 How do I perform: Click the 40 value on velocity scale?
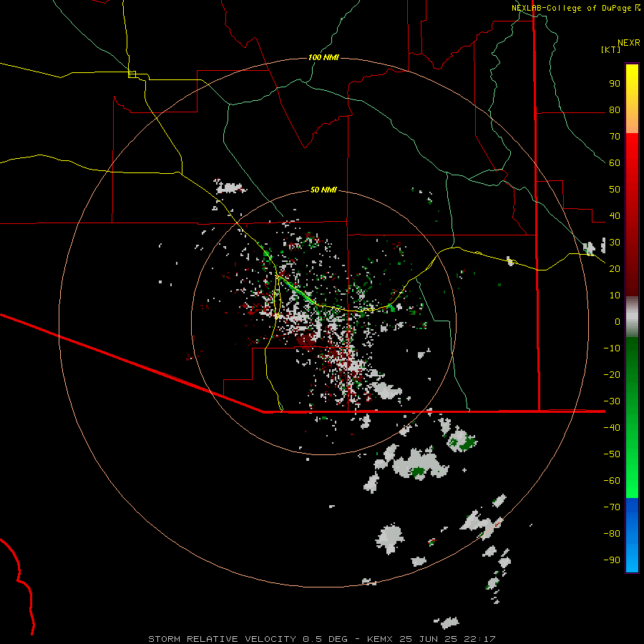[615, 216]
